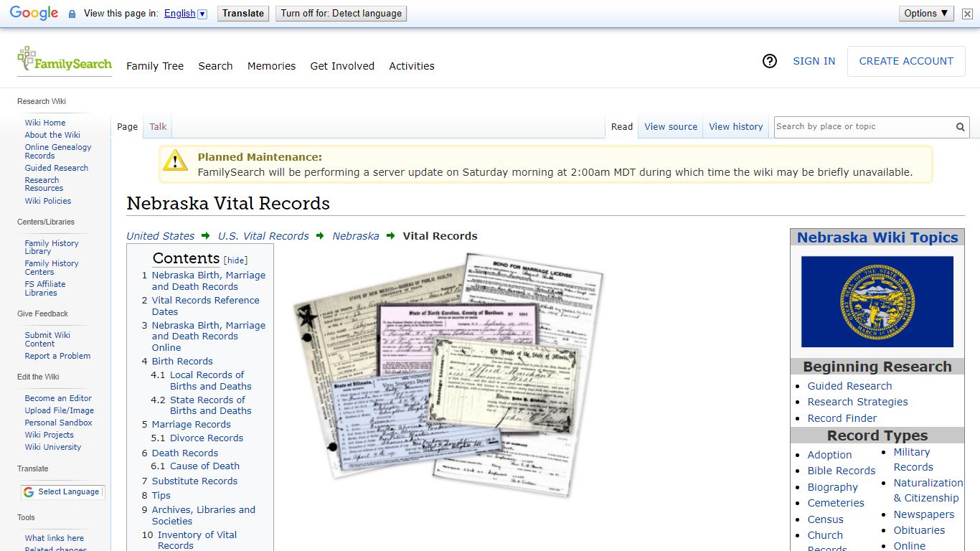Screen dimensions: 980x551
Task: Click the maintenance warning triangle icon
Action: point(175,160)
